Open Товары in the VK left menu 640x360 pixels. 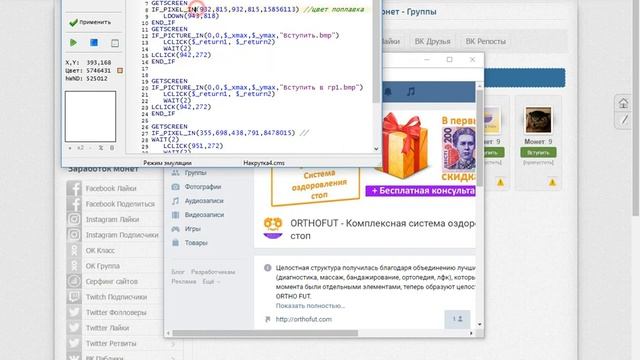[x=196, y=243]
